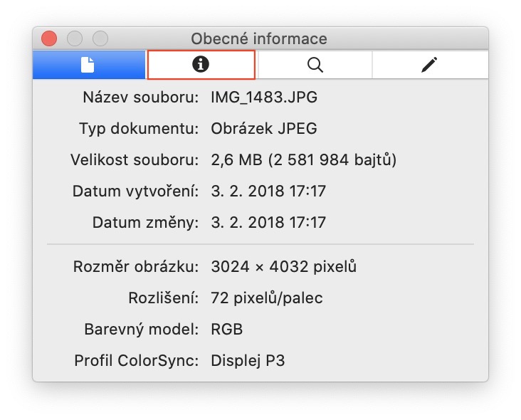
Task: Click the file name IMG_1483.JPG
Action: (264, 98)
